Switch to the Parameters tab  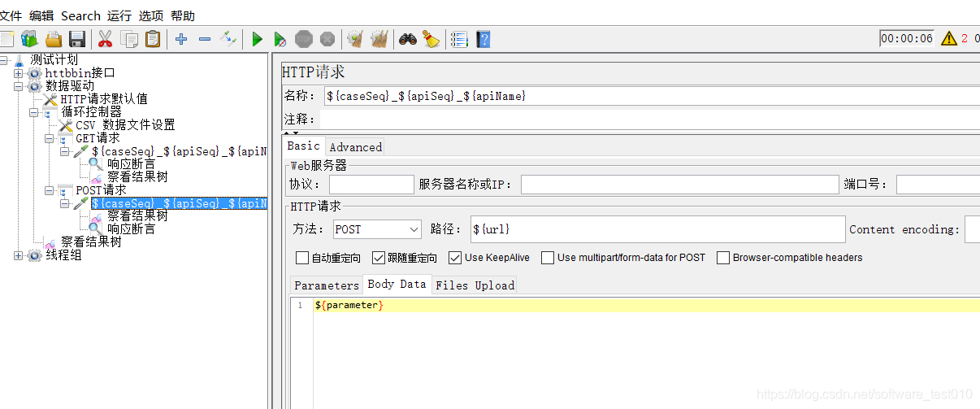click(327, 285)
